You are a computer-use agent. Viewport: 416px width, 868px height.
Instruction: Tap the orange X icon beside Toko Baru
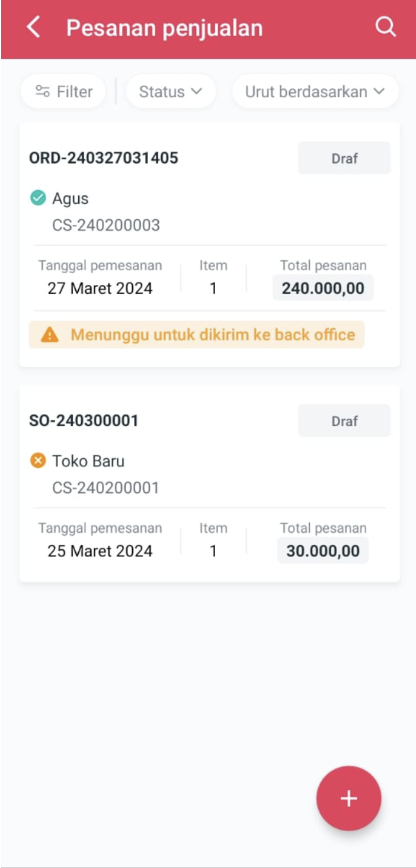pyautogui.click(x=38, y=461)
